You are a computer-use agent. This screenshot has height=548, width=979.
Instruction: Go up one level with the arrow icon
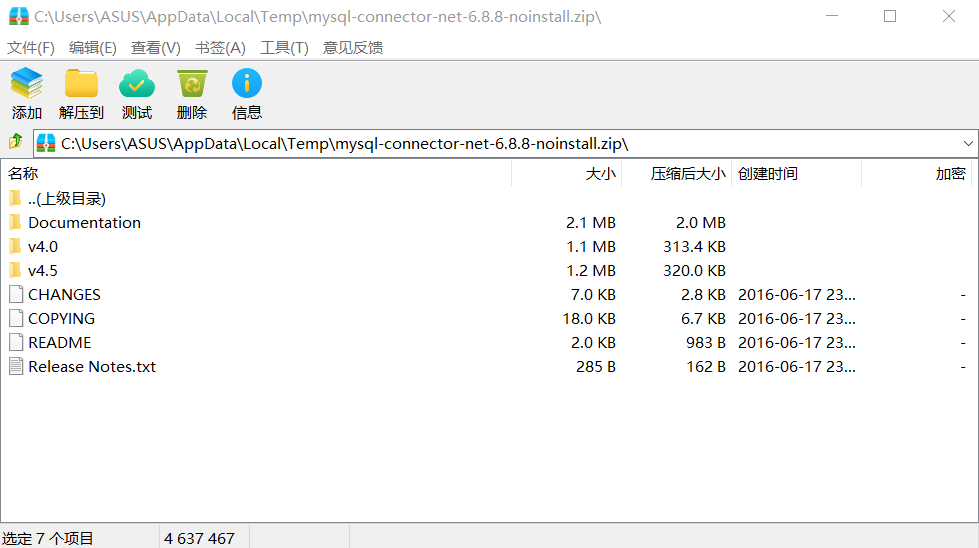(x=16, y=142)
